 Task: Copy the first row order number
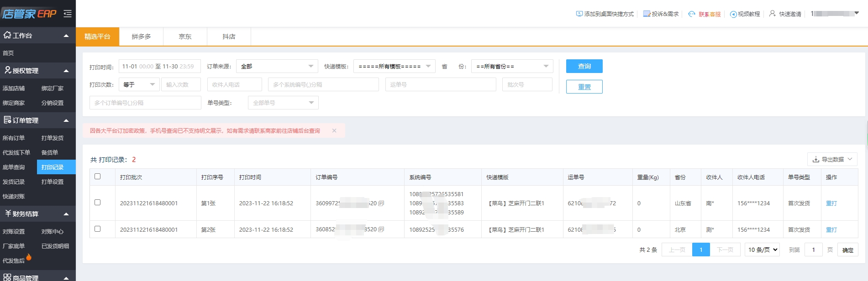pos(381,203)
